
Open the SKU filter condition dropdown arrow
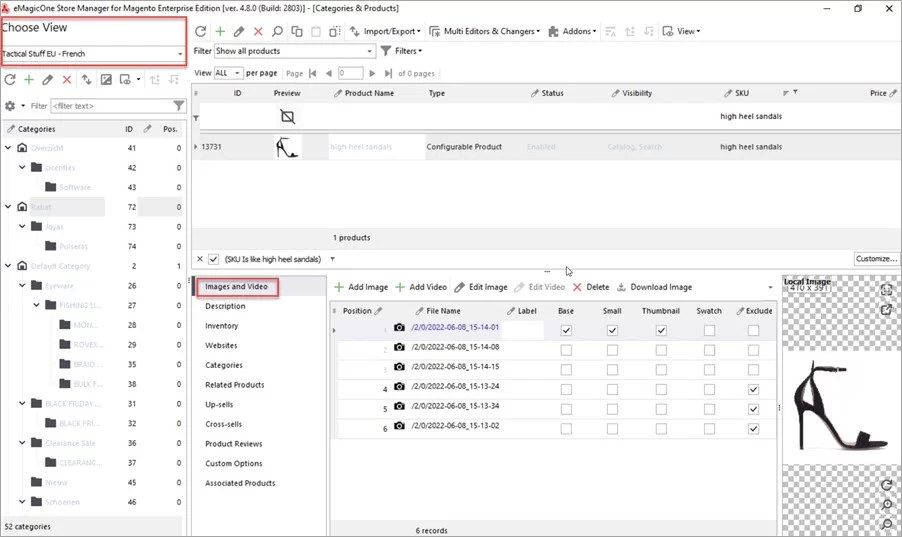coord(332,259)
